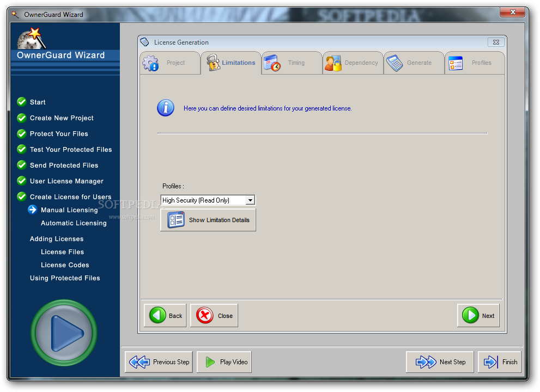
Task: Switch to the Generate tab
Action: pos(414,63)
